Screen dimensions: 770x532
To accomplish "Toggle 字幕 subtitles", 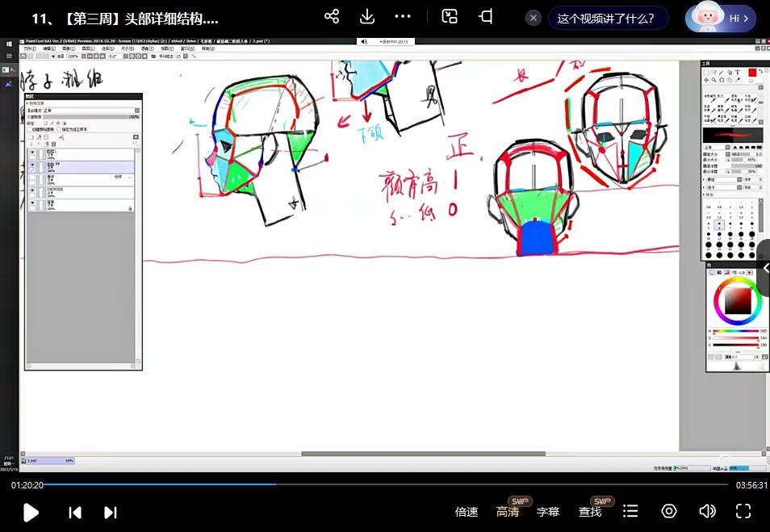I will pos(548,512).
